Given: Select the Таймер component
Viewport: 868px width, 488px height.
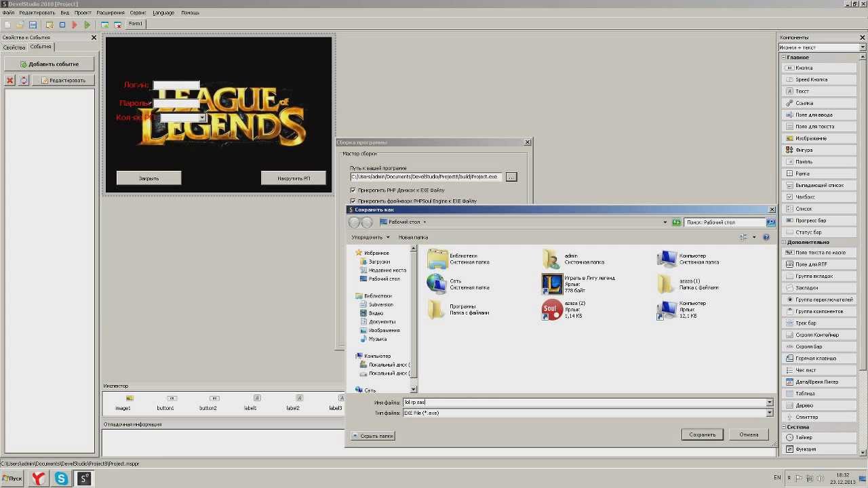Looking at the screenshot, I should point(820,437).
